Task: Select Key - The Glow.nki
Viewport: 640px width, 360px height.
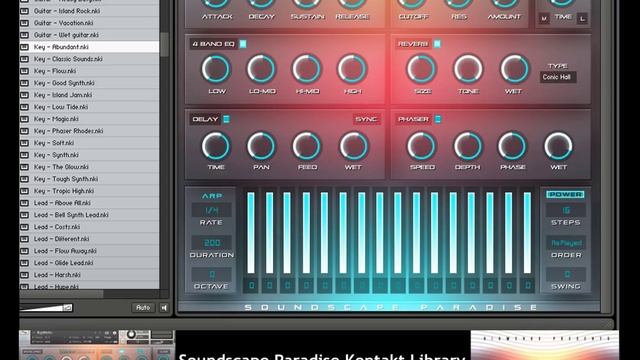Action: tap(89, 167)
